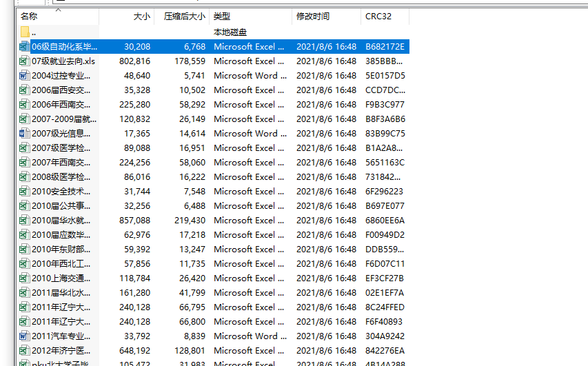
Task: Select the Excel icon for 2010上海交通
Action: point(24,278)
